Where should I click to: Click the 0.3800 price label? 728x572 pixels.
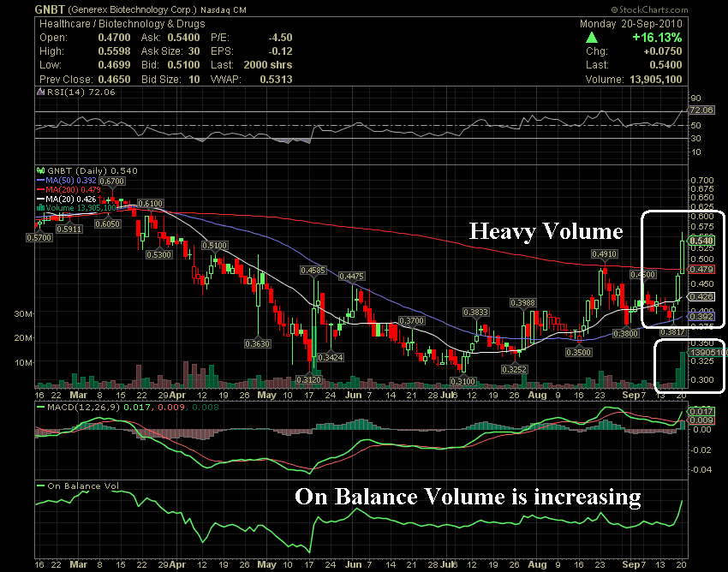[x=626, y=333]
